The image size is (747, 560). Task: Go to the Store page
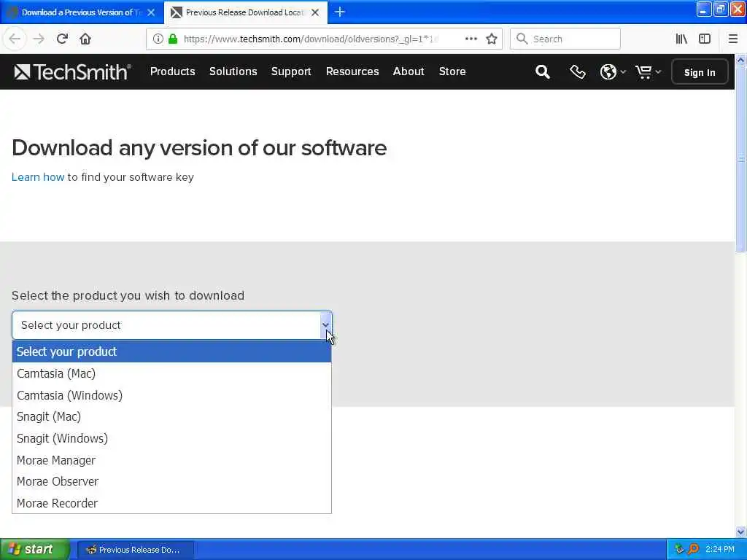452,71
